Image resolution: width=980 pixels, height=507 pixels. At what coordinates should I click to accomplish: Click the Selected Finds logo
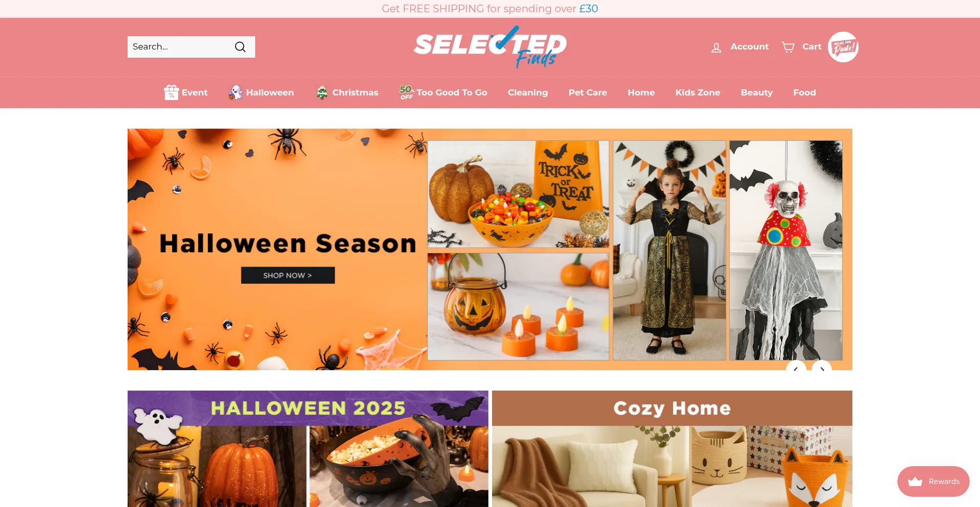(490, 47)
